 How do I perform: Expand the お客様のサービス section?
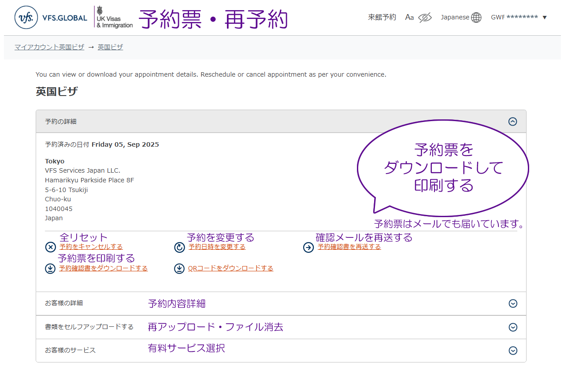tap(512, 351)
